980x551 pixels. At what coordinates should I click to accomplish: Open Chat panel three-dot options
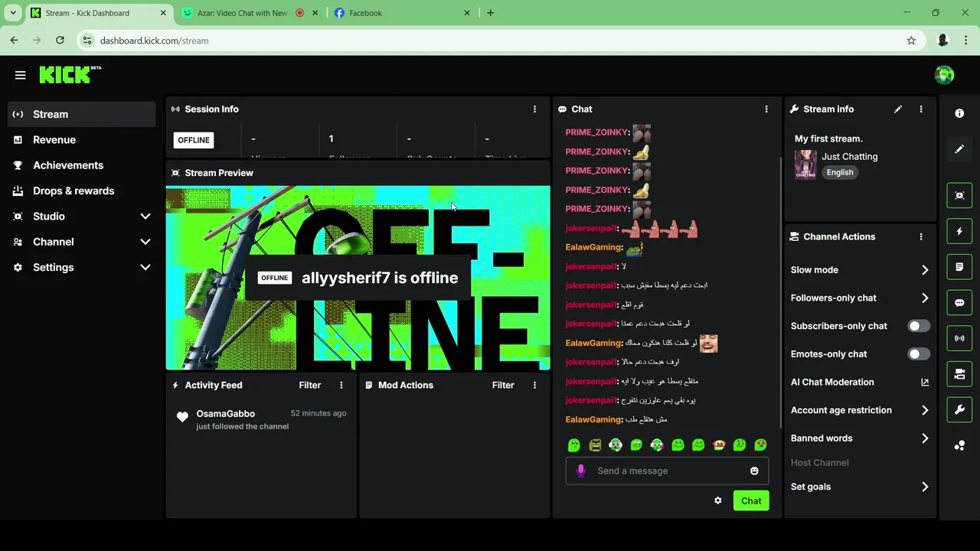(766, 109)
